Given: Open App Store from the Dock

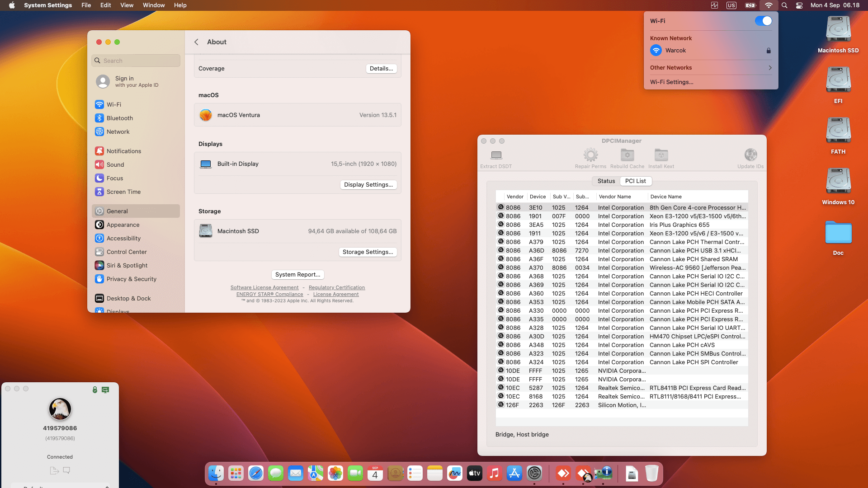Looking at the screenshot, I should pos(514,473).
